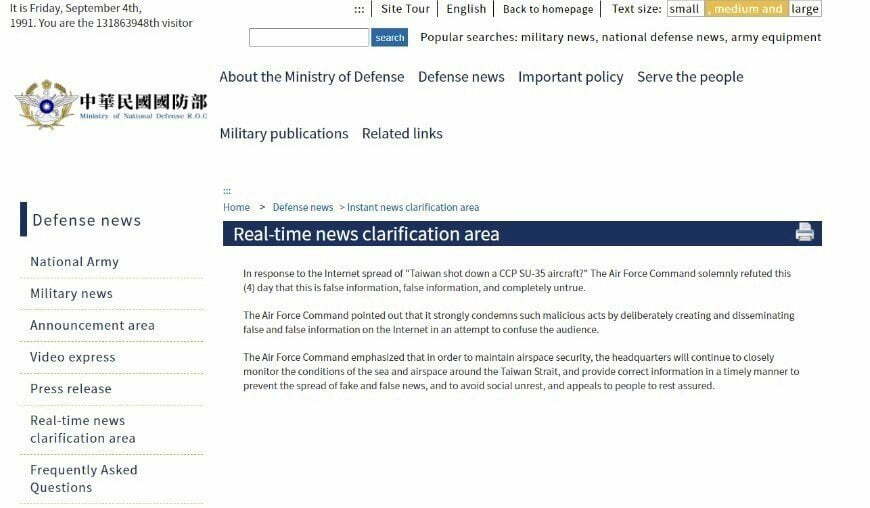Switch to the English site version
The height and width of the screenshot is (508, 870).
(466, 9)
